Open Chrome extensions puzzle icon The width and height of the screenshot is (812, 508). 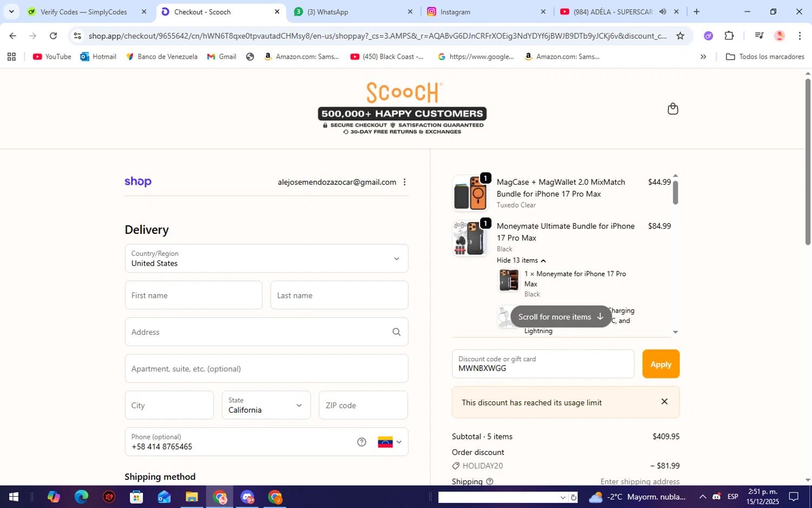(729, 36)
